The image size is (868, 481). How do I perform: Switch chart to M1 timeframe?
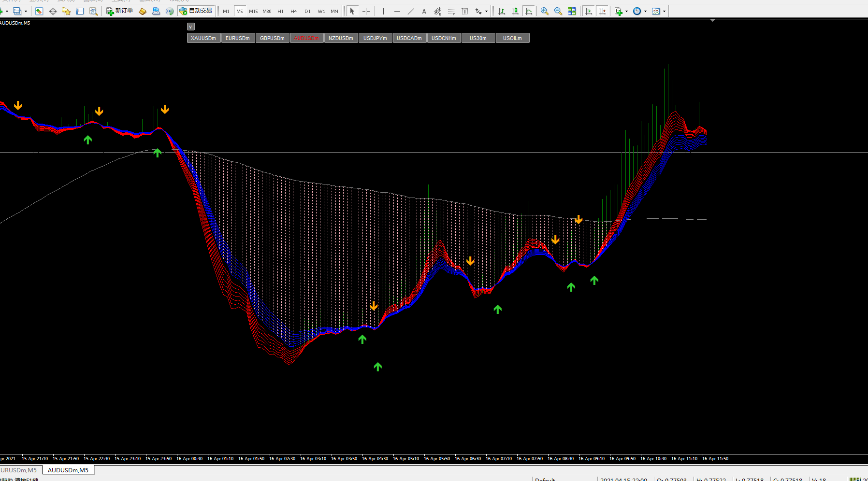tap(226, 11)
